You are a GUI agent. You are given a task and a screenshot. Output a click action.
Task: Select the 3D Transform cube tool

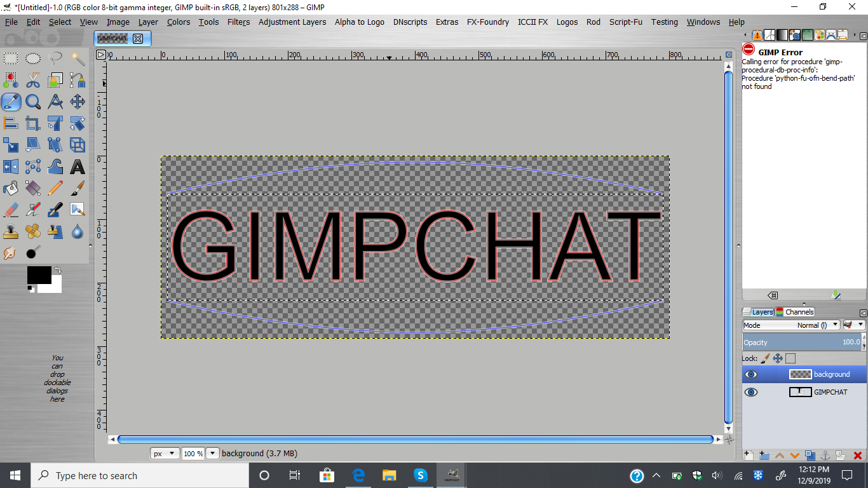(78, 146)
